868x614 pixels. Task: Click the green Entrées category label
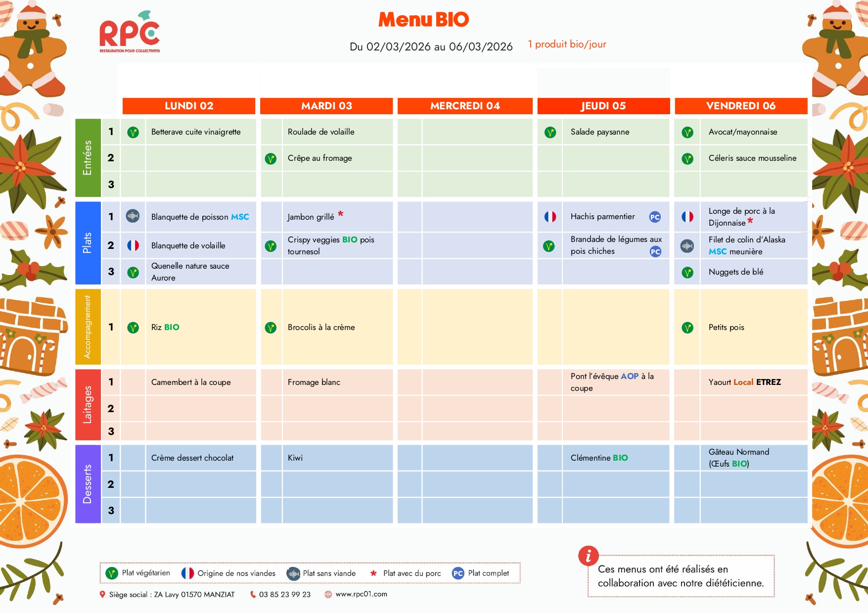(x=88, y=158)
